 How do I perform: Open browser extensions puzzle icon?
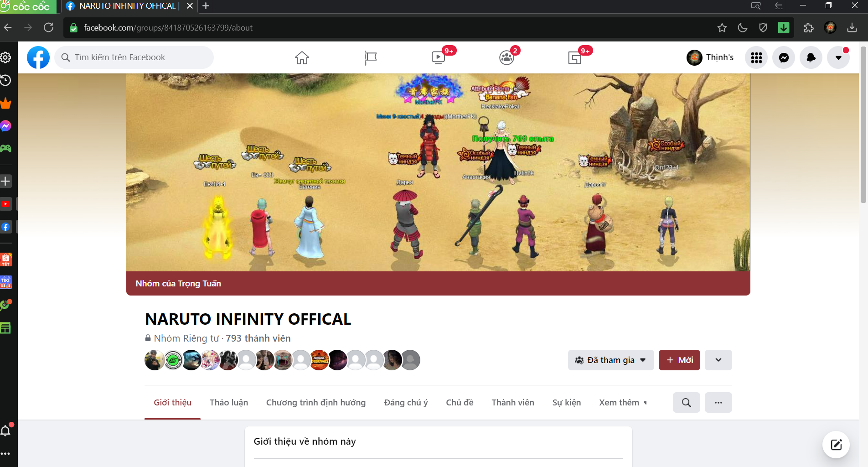(x=809, y=28)
